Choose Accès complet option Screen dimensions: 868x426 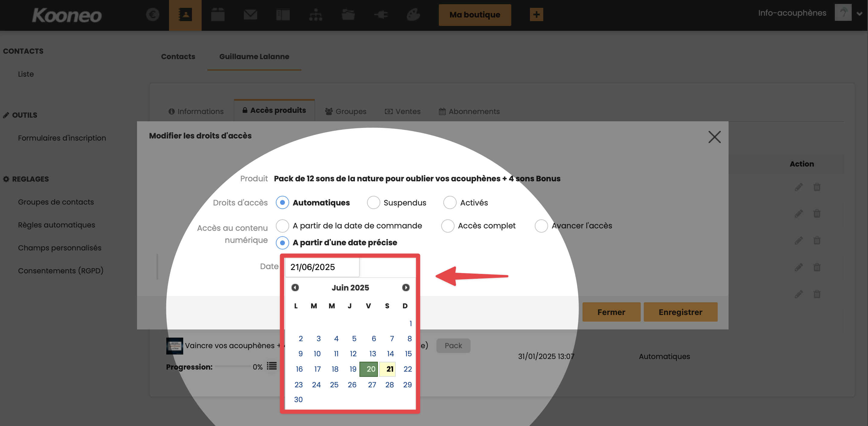pos(448,226)
